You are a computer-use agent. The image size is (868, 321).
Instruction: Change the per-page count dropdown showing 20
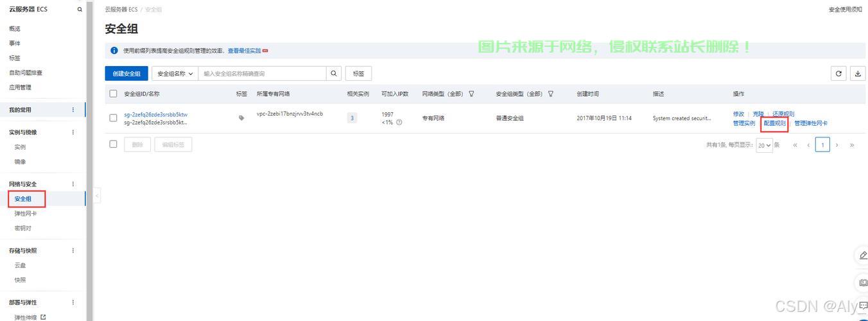pos(764,145)
